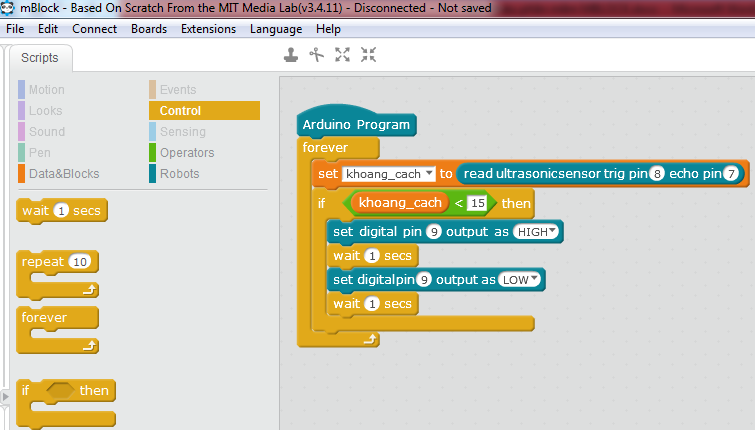Click the shrink sprite icon

click(x=368, y=55)
